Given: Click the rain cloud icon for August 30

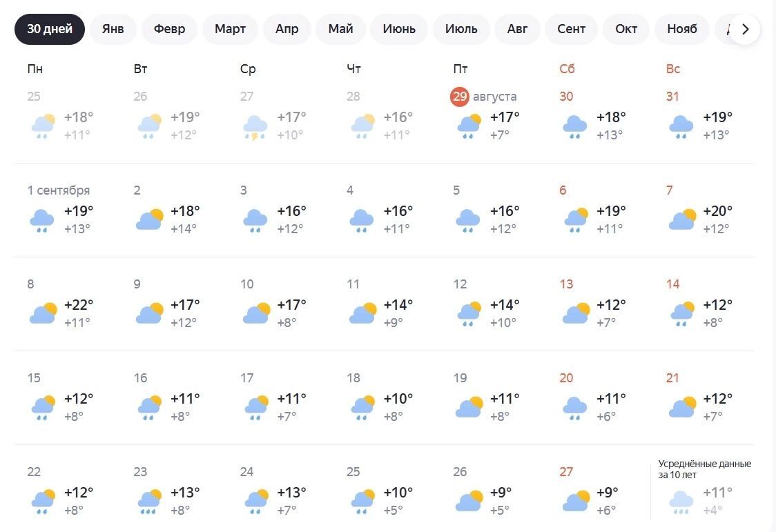Looking at the screenshot, I should click(574, 126).
